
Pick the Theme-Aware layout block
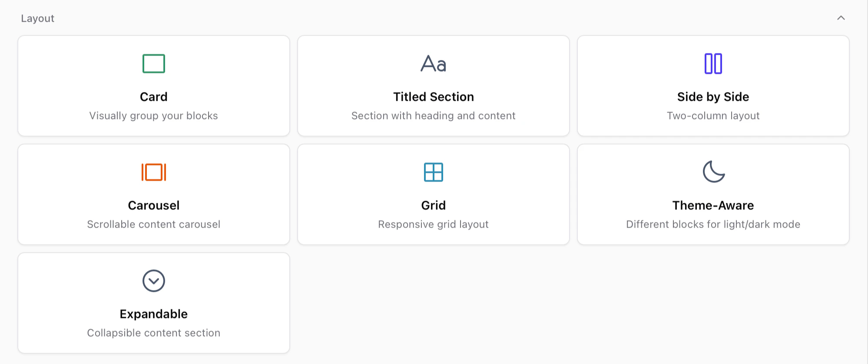pos(713,194)
